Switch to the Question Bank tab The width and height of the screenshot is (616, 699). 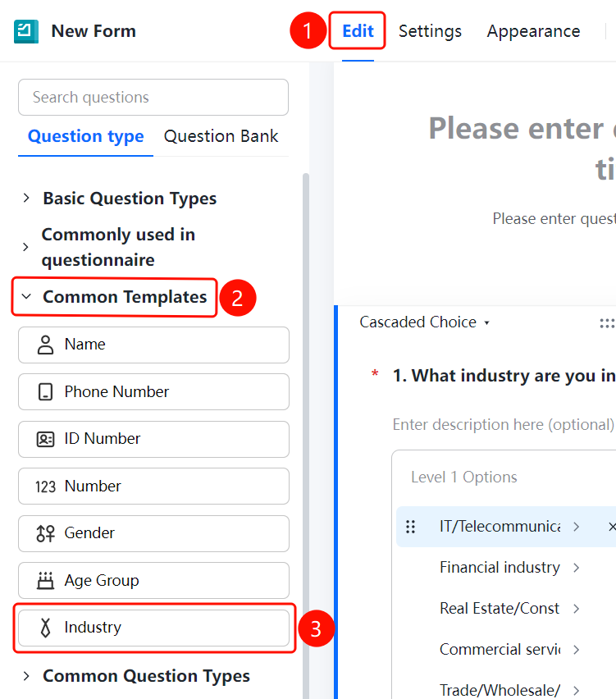221,136
